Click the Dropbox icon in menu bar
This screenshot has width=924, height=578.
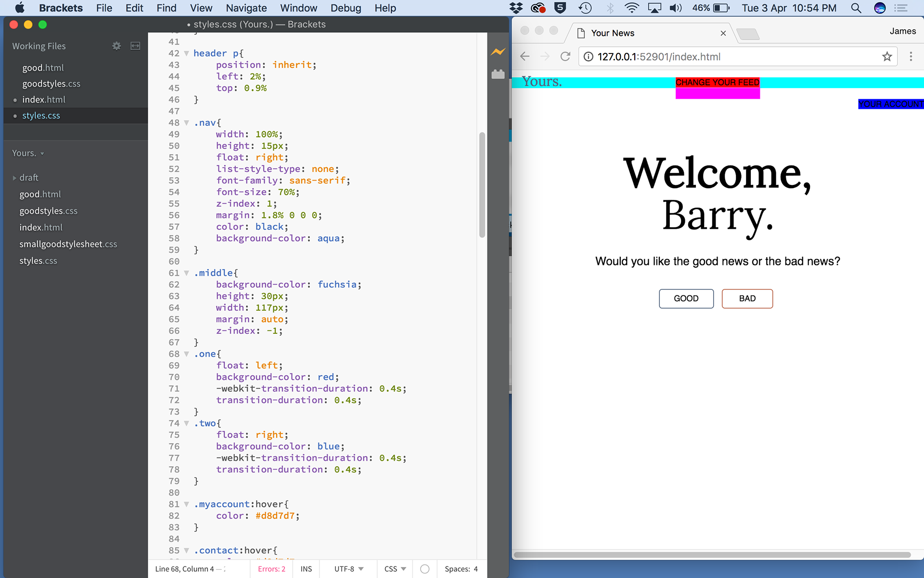516,8
